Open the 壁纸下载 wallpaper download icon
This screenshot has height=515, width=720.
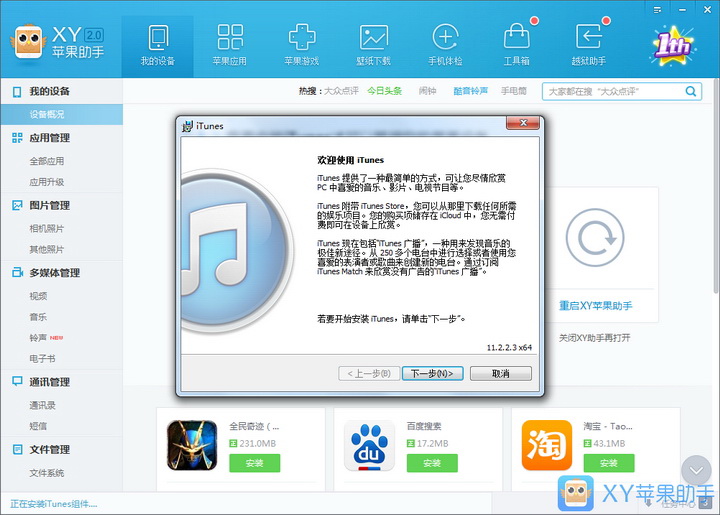tap(373, 38)
